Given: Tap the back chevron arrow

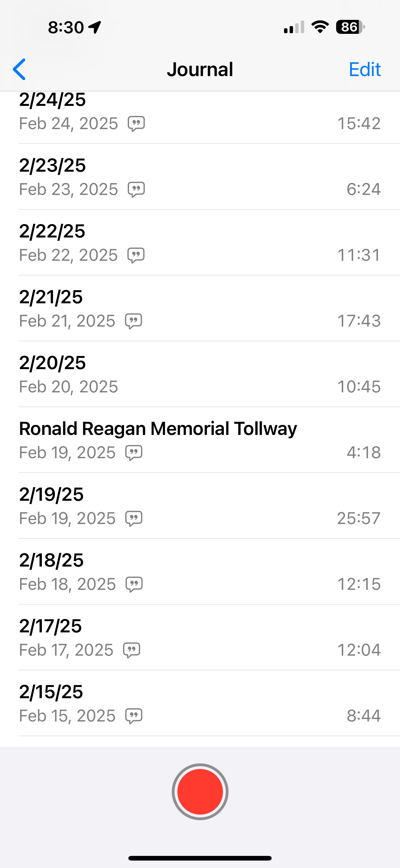Looking at the screenshot, I should [20, 70].
